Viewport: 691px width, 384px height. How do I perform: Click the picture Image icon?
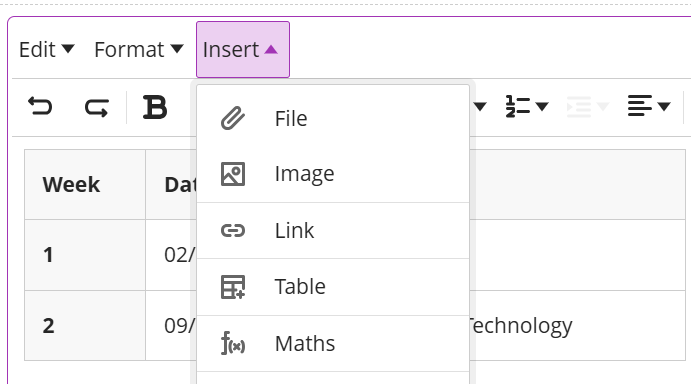tap(233, 174)
